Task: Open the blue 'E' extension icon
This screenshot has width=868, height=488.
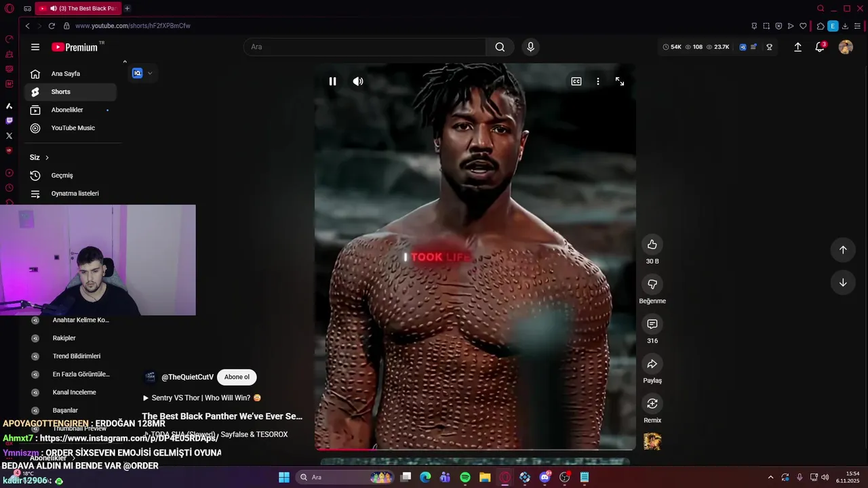Action: (833, 26)
